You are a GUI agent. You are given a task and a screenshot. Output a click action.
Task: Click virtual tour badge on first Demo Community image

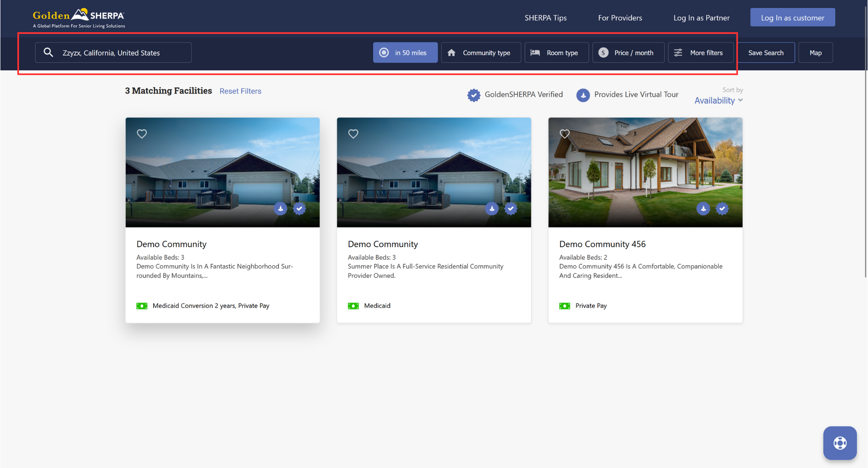(x=280, y=209)
